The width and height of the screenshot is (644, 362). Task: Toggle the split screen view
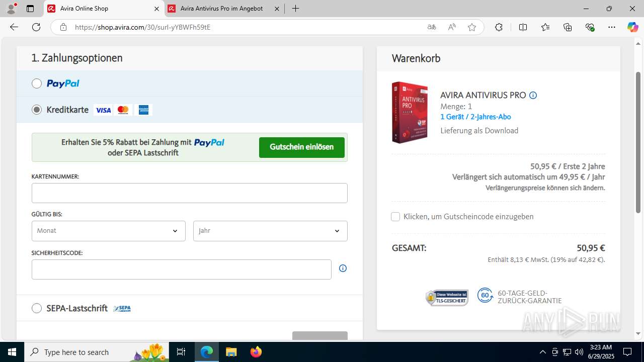coord(523,27)
